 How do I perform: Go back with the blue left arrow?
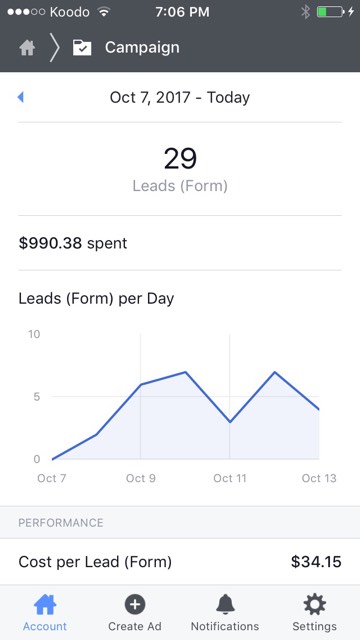[20, 97]
